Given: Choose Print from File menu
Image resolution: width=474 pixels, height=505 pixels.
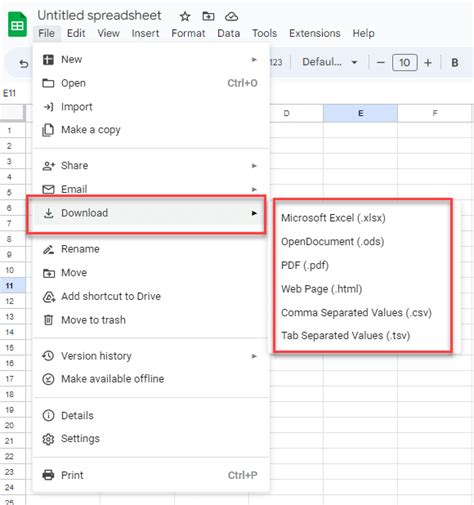Looking at the screenshot, I should pos(151,475).
